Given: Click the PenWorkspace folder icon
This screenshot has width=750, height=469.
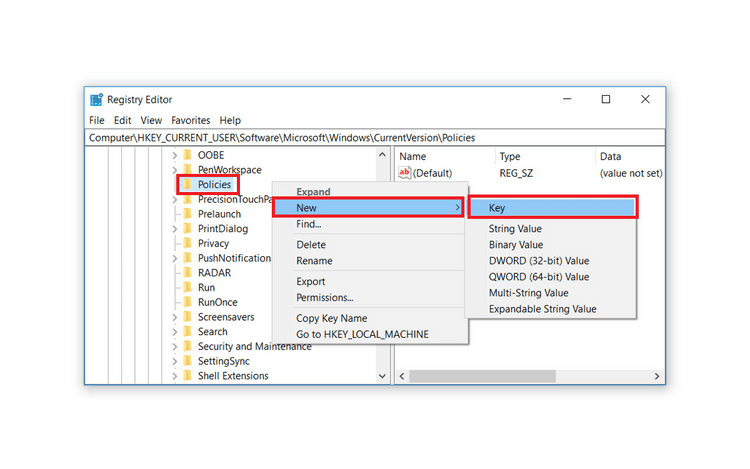Looking at the screenshot, I should (x=188, y=170).
